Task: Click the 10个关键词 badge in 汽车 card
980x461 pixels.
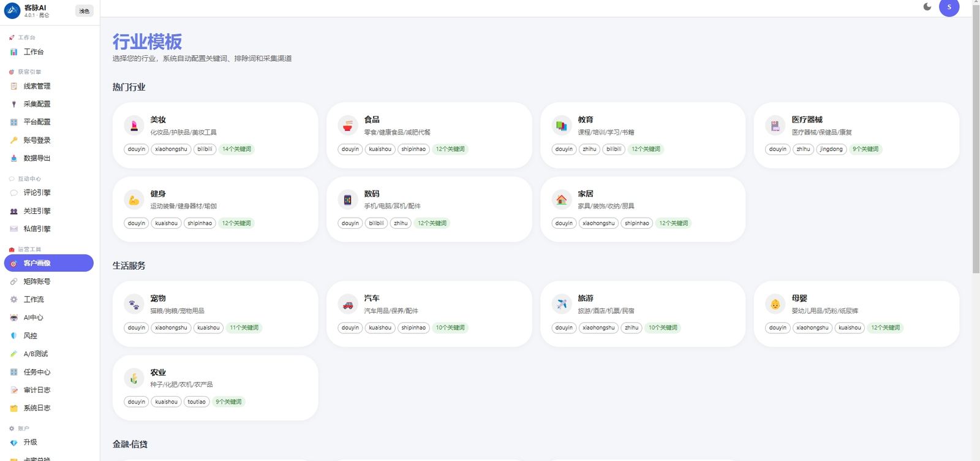Action: tap(450, 328)
